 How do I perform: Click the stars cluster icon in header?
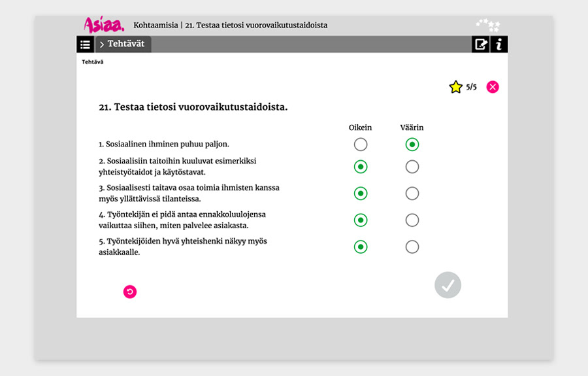pos(488,26)
